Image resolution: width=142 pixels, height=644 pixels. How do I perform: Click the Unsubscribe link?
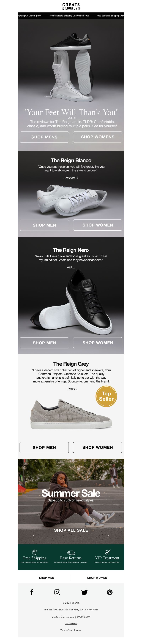pos(71,624)
